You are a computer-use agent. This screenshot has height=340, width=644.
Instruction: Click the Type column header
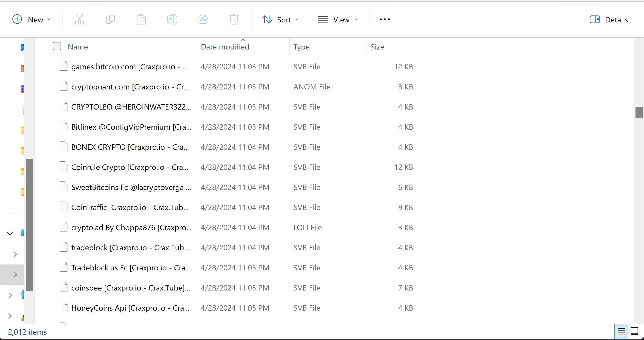point(301,47)
